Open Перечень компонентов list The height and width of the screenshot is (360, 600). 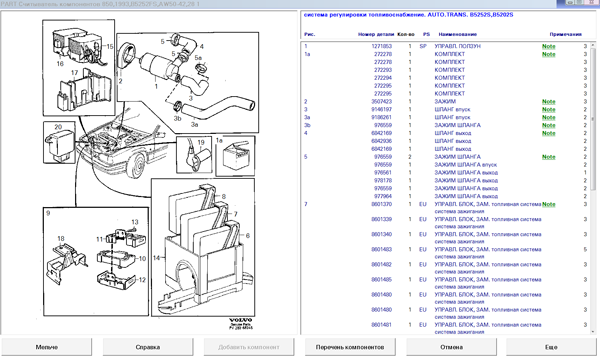[350, 347]
